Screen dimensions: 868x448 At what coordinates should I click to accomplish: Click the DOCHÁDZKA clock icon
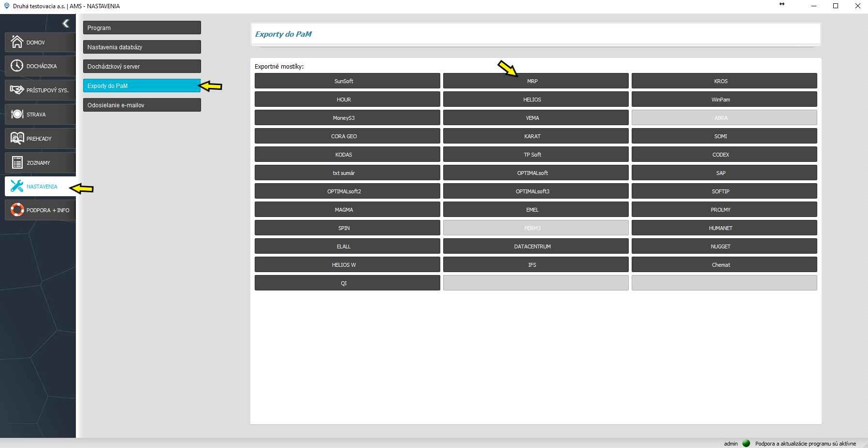[17, 66]
